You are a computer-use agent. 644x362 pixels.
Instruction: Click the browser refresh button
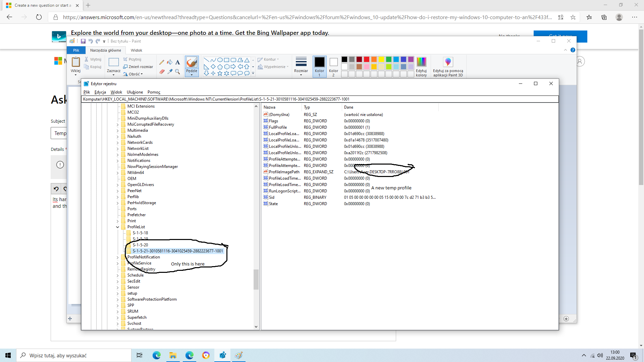point(39,17)
